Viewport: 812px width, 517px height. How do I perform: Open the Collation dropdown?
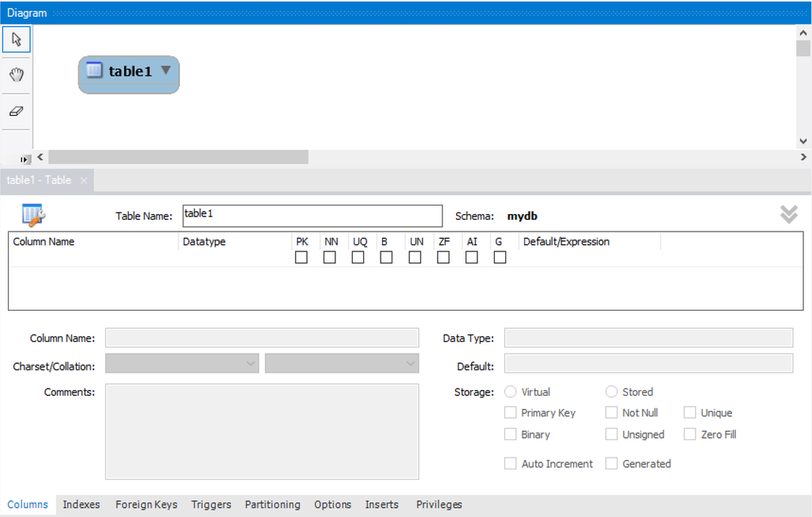[x=412, y=363]
